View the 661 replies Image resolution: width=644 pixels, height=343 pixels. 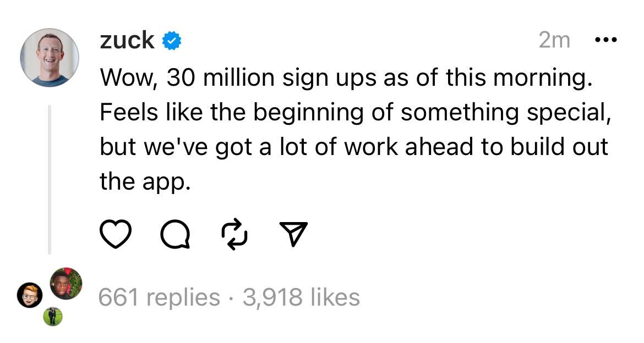point(160,297)
